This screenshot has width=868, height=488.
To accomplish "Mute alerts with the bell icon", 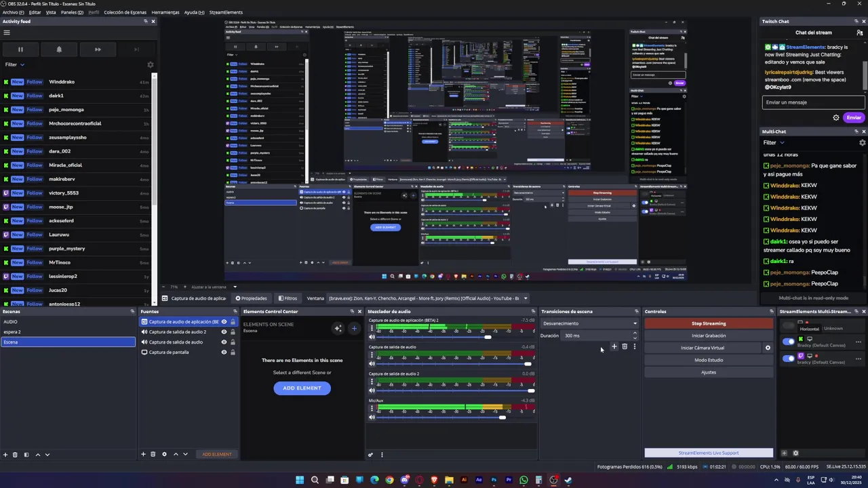I will point(59,49).
